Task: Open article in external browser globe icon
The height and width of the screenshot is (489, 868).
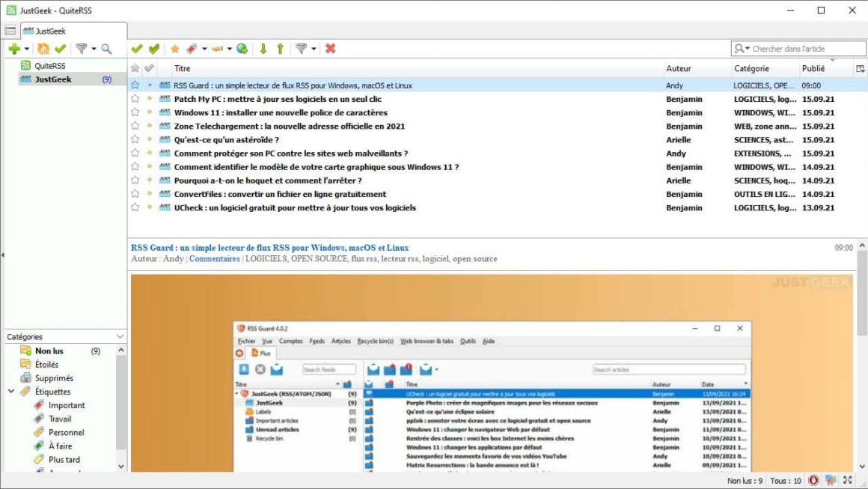Action: coord(242,49)
